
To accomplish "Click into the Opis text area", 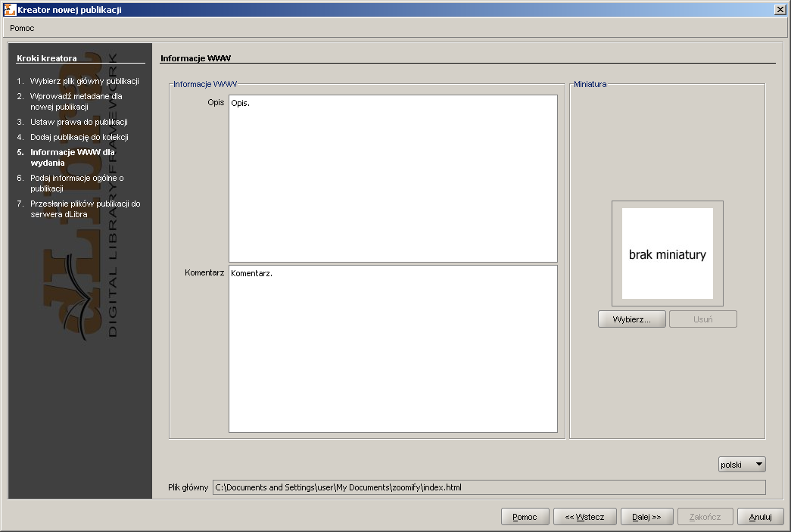I will point(393,179).
